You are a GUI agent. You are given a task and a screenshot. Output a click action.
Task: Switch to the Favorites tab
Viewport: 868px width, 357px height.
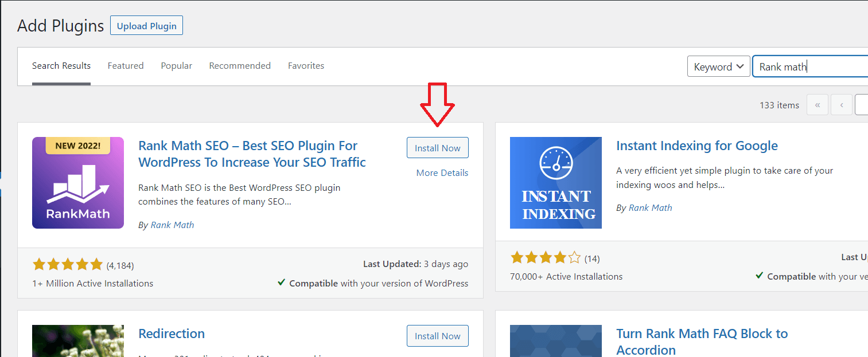click(306, 66)
